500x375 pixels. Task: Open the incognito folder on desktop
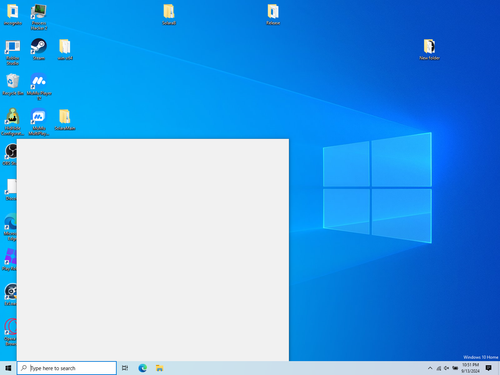(13, 15)
